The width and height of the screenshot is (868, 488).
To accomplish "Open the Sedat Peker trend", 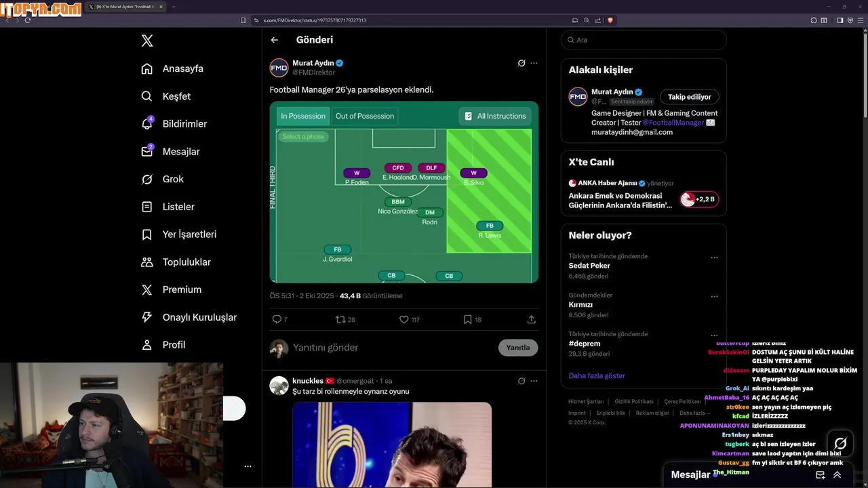I will [x=589, y=266].
